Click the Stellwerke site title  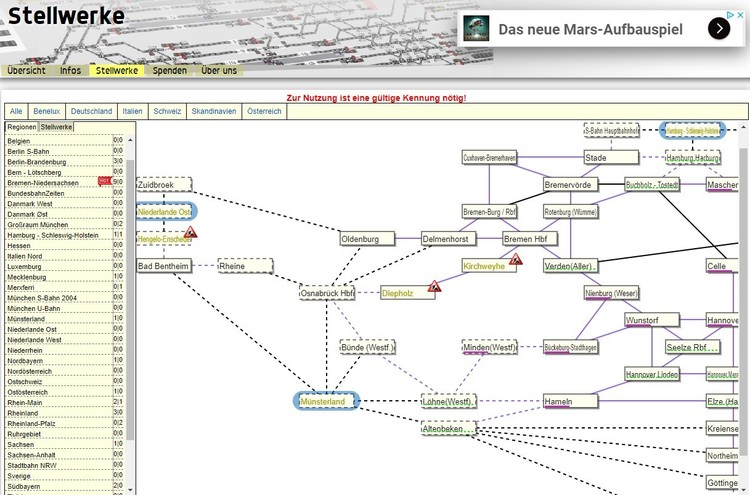click(x=66, y=16)
